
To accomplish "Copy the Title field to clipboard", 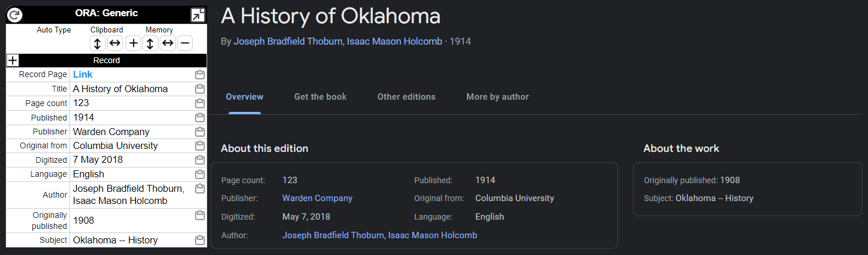I will point(200,89).
